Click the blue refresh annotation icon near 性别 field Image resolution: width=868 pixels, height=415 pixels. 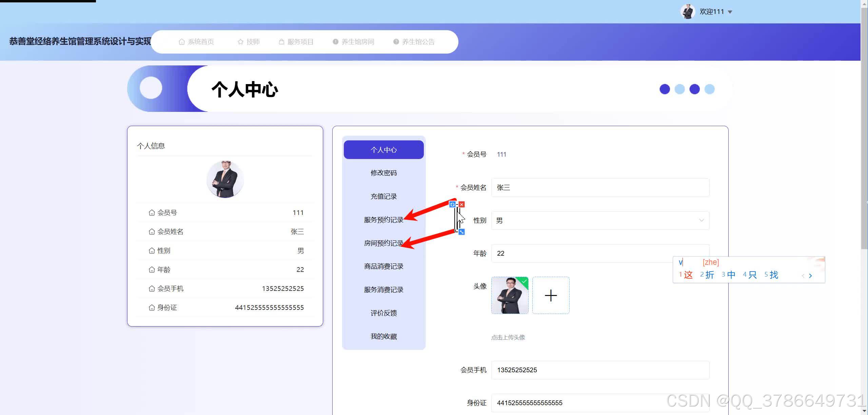pos(453,204)
